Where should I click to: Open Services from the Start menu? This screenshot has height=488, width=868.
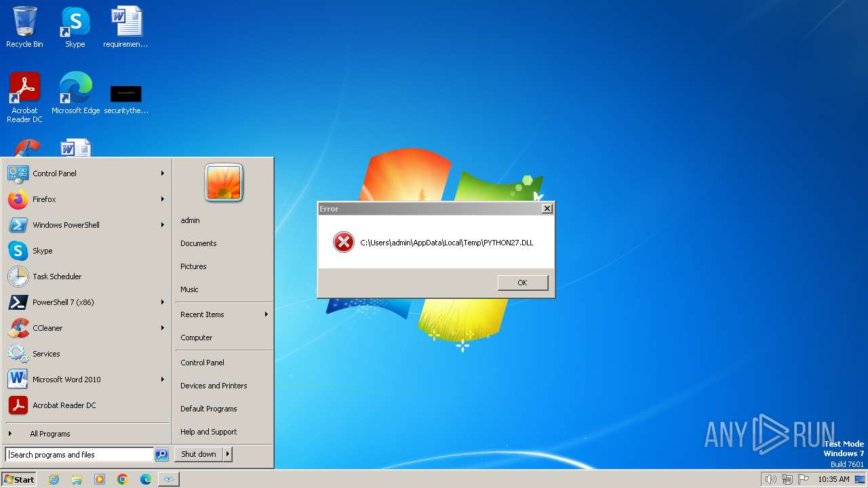86,354
